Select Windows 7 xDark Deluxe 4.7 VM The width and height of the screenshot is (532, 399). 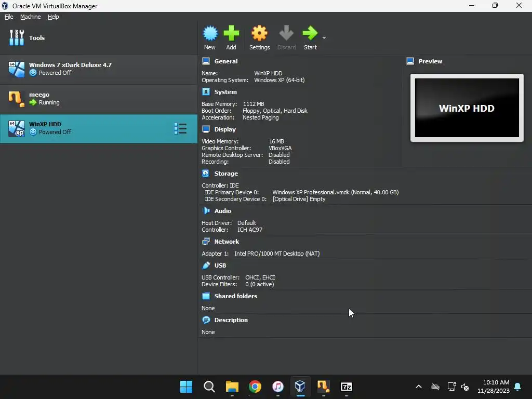(99, 69)
